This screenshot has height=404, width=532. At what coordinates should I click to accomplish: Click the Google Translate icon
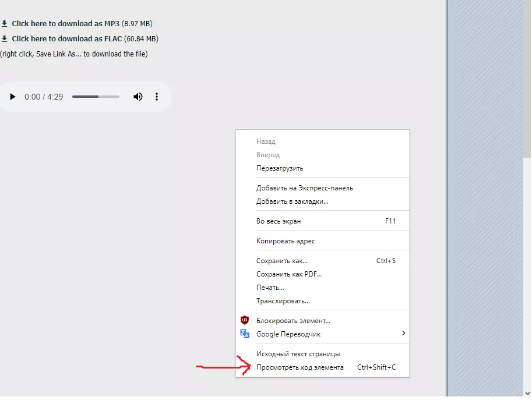click(245, 334)
